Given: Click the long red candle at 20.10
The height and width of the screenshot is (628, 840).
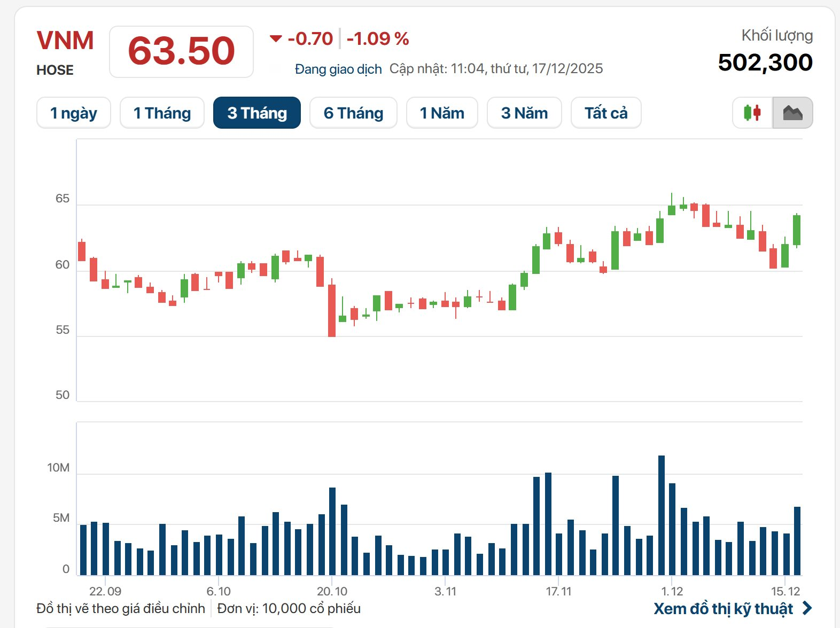Looking at the screenshot, I should [x=332, y=310].
